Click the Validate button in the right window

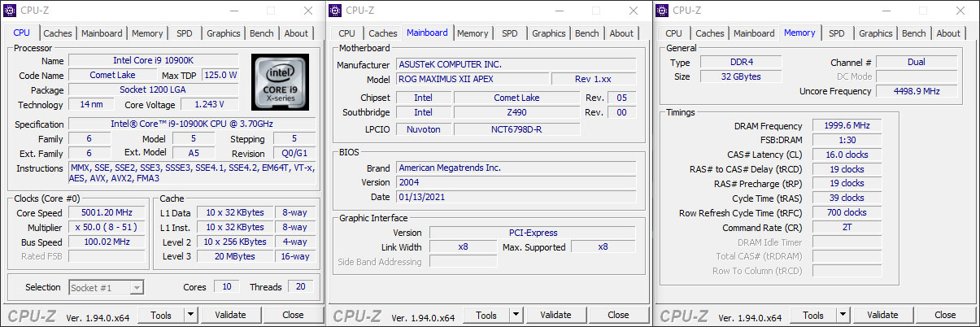click(882, 315)
